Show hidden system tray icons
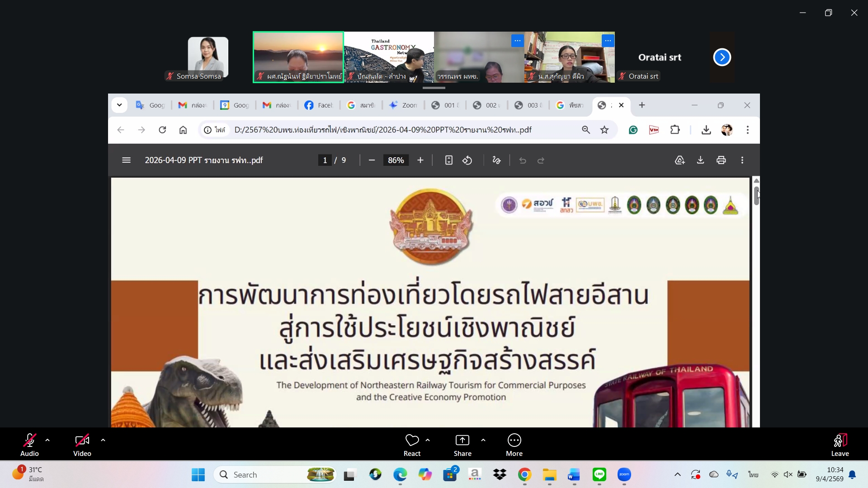This screenshot has width=868, height=488. click(677, 474)
